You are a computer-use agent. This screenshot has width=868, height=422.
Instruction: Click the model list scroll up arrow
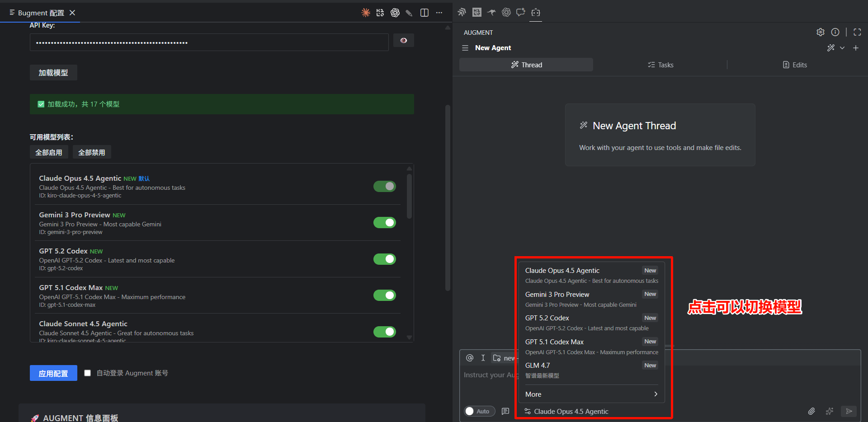409,169
